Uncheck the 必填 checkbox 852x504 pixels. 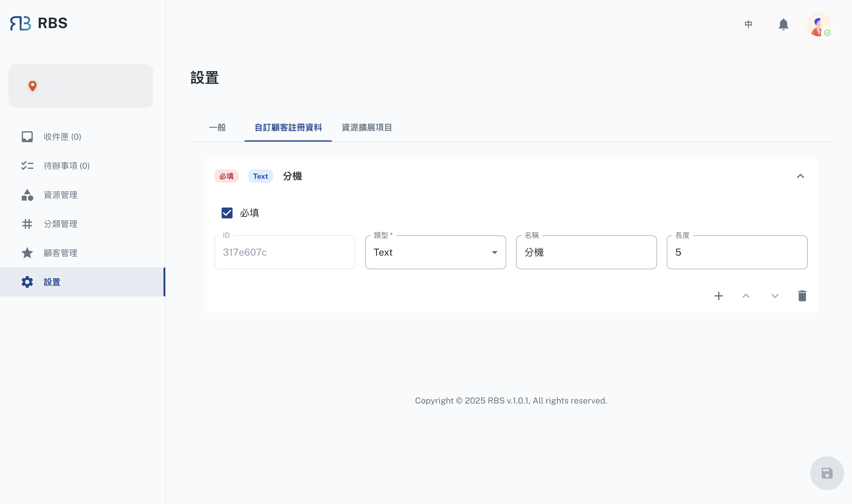(x=227, y=213)
